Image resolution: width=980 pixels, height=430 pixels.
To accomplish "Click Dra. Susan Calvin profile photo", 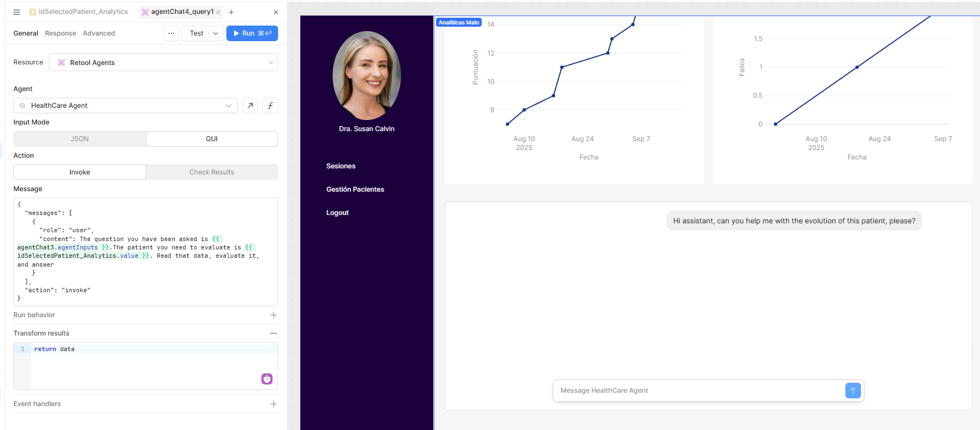I will pos(367,76).
